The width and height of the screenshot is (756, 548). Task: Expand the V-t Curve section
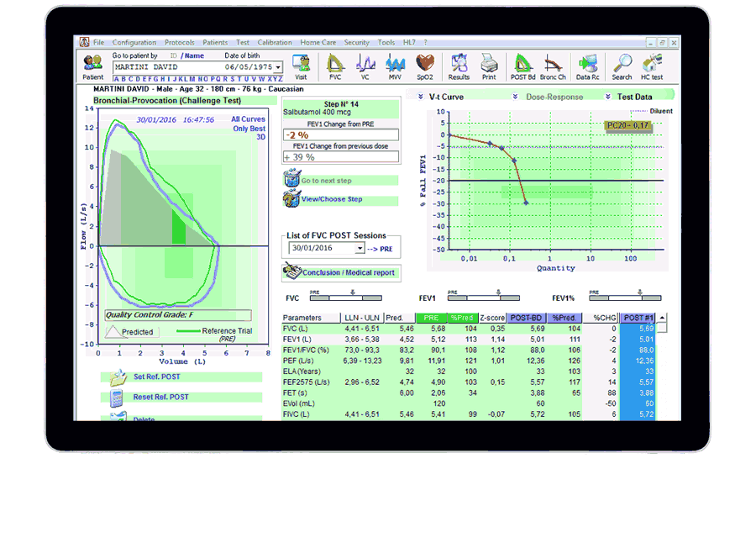[420, 97]
